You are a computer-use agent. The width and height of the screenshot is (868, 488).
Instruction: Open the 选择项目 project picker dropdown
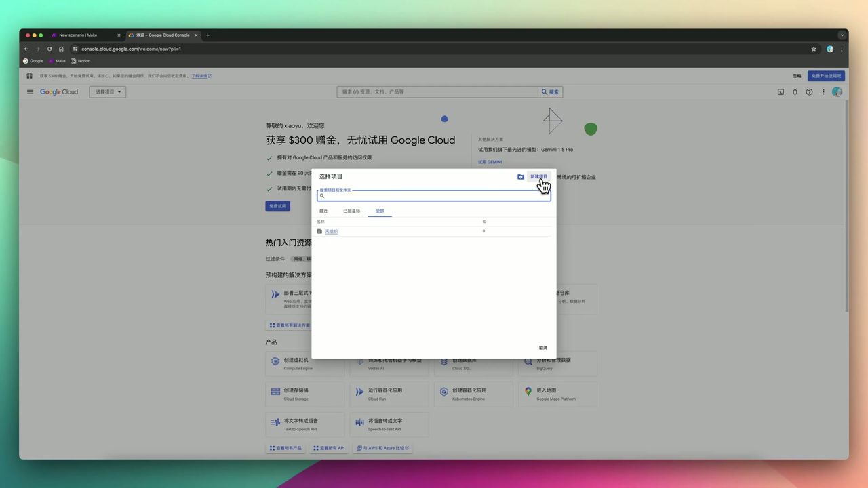(106, 91)
